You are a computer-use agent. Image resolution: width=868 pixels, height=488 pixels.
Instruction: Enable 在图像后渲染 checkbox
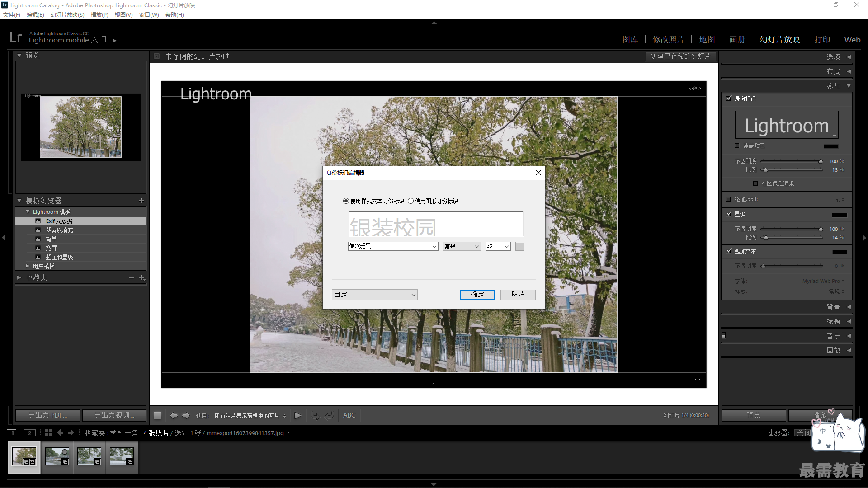[755, 183]
